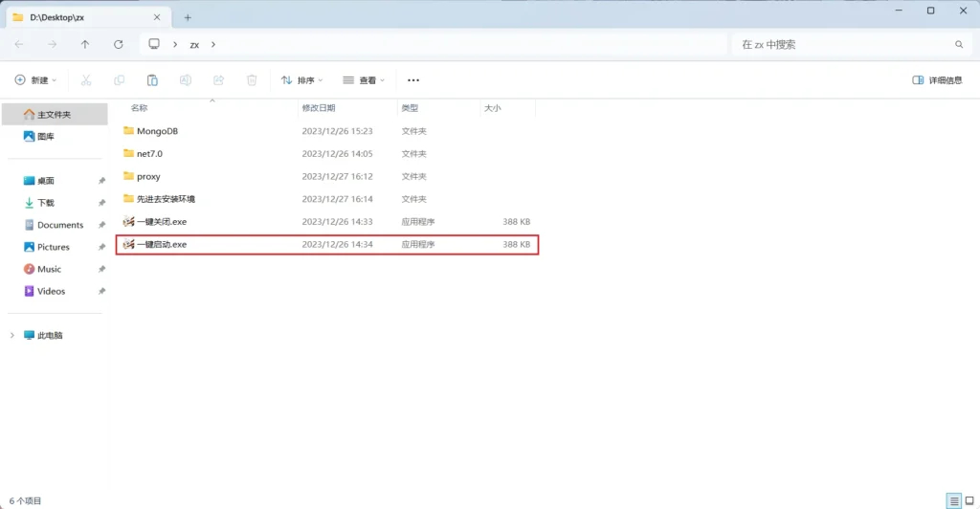Click the Delete trash icon
Viewport: 980px width, 509px height.
(x=252, y=80)
